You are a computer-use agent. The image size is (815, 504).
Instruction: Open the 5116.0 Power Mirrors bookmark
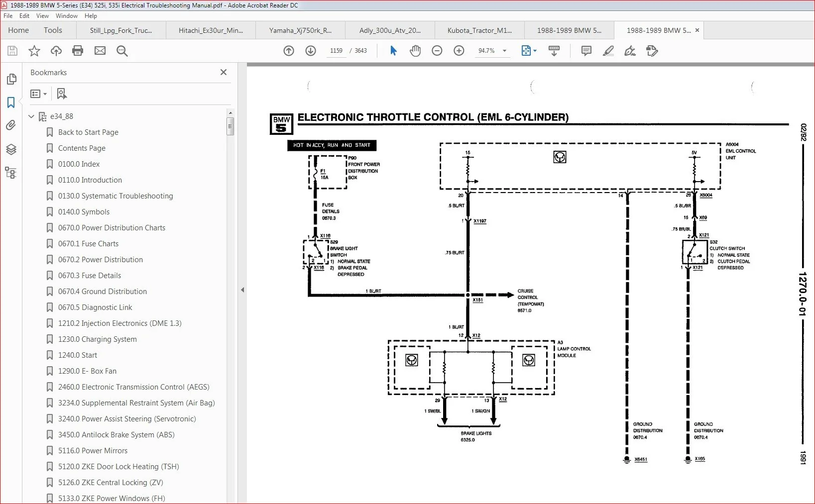(x=93, y=451)
